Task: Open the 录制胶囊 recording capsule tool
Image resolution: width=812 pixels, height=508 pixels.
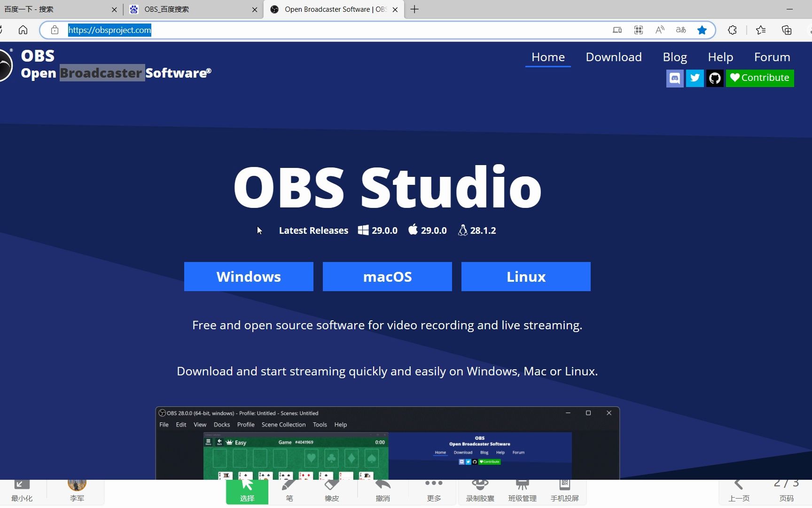Action: click(480, 492)
